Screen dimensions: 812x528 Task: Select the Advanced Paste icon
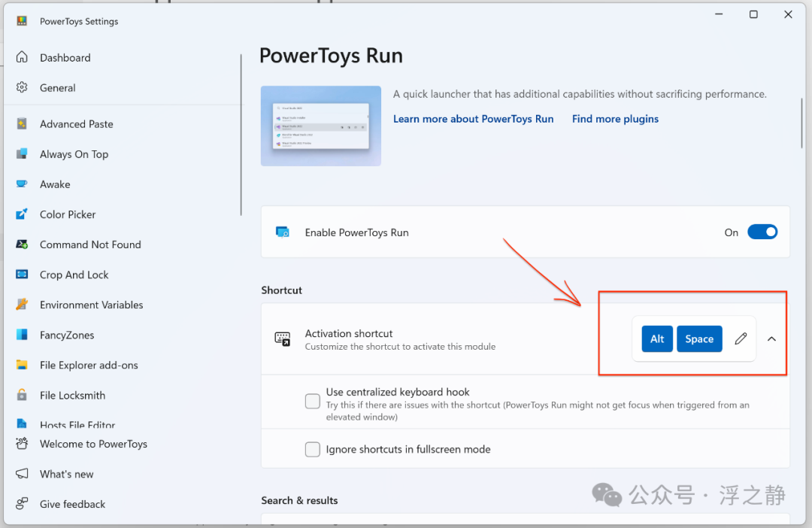tap(22, 123)
